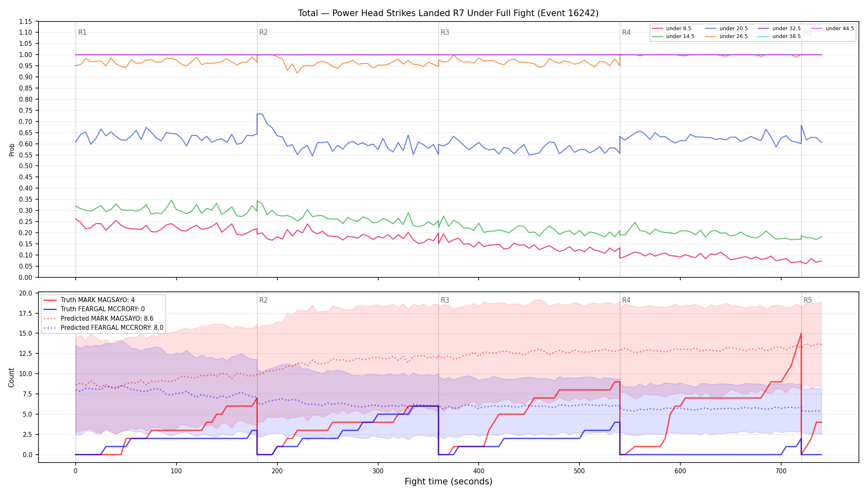Viewport: 868px width, 496px height.
Task: Click the 0.50 tick on the Prob axis
Action: click(26, 166)
